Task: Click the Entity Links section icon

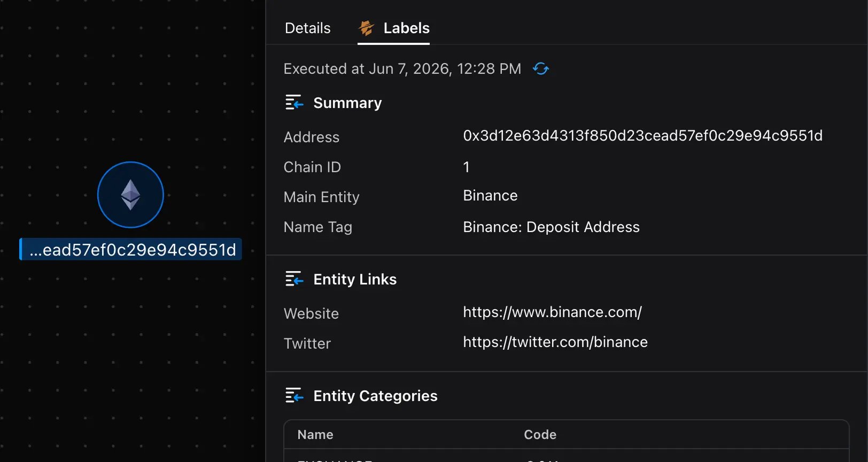Action: click(x=294, y=279)
